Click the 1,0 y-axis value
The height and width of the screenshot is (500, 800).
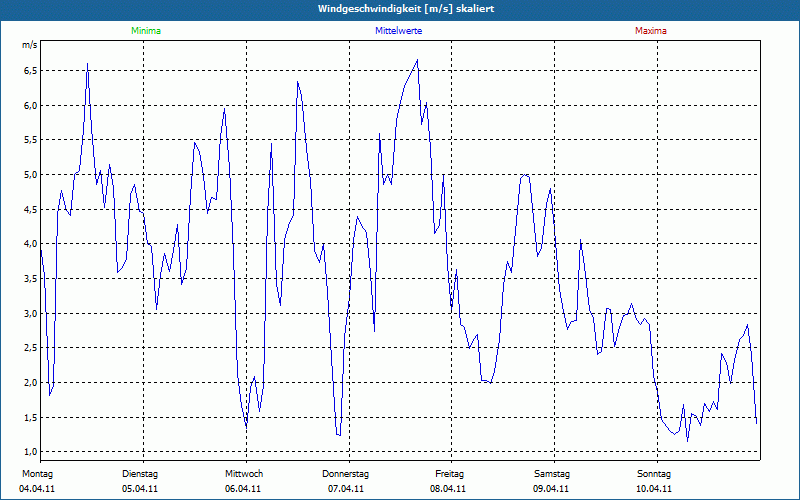31,452
